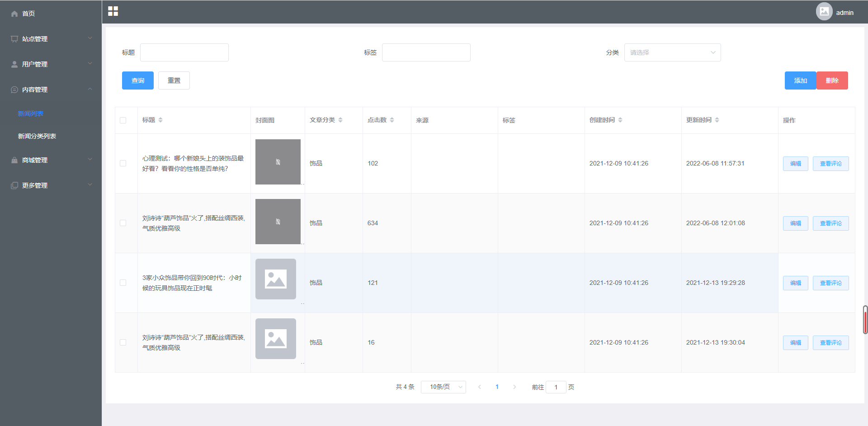
Task: Click the copy icon beside 更多管理
Action: (x=14, y=185)
